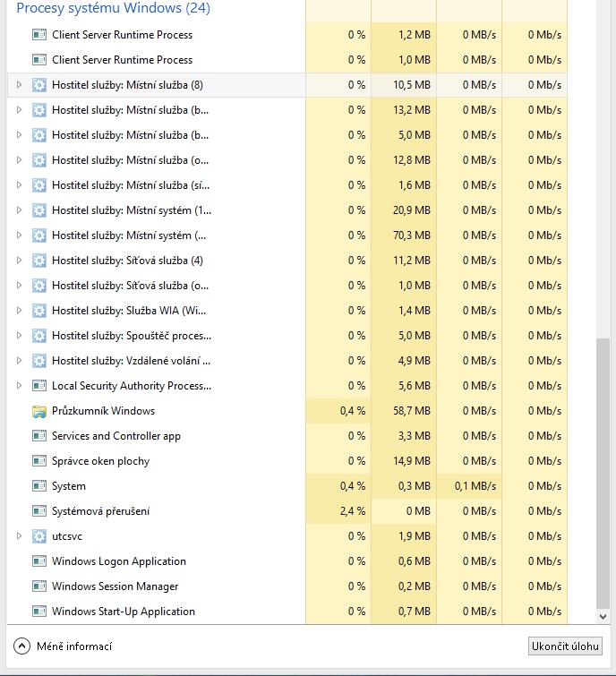
Task: Select Services and Controller app row
Action: coord(287,436)
